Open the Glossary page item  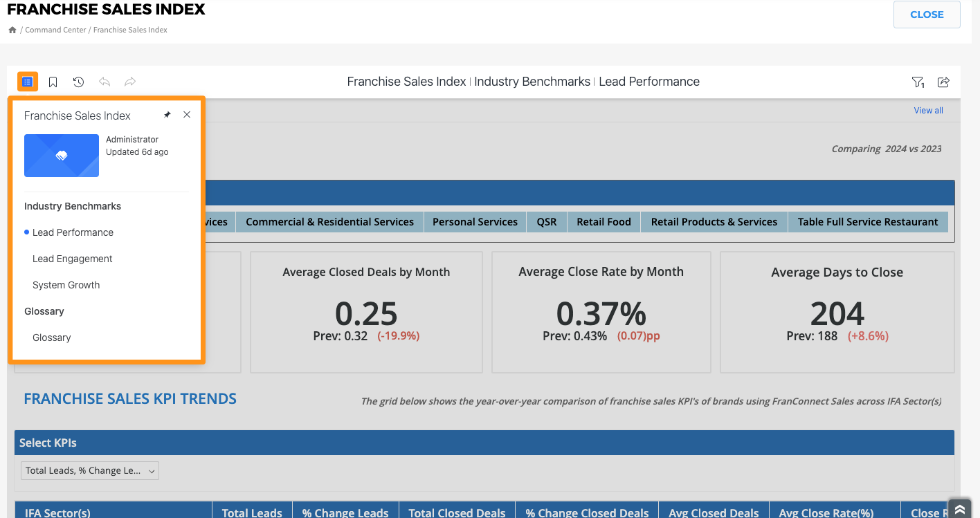tap(52, 337)
